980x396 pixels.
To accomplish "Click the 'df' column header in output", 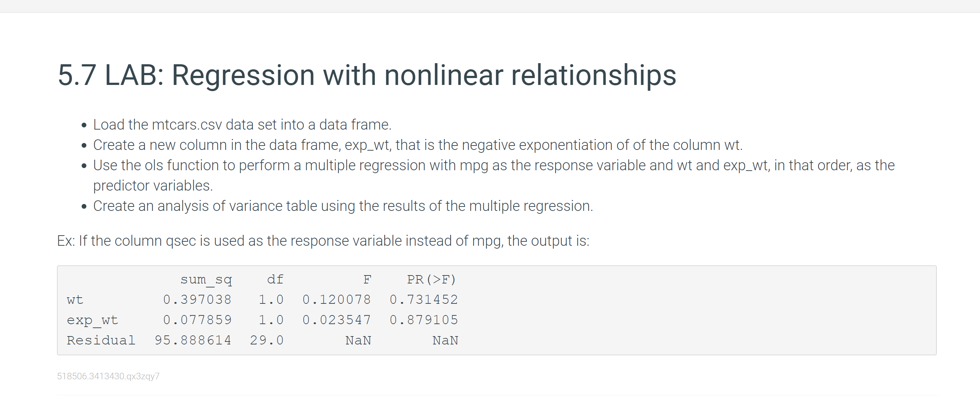I will [x=275, y=279].
